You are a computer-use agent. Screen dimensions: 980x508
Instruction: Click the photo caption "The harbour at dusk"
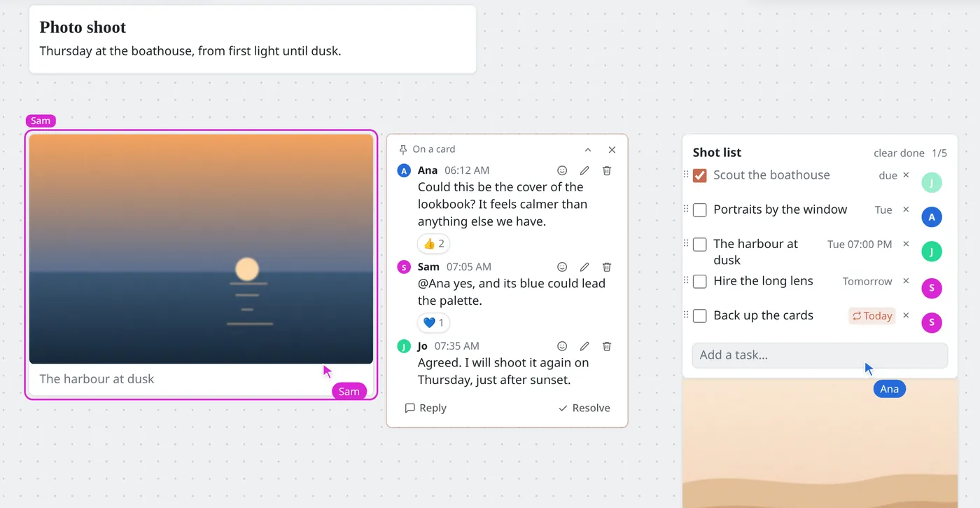click(97, 379)
